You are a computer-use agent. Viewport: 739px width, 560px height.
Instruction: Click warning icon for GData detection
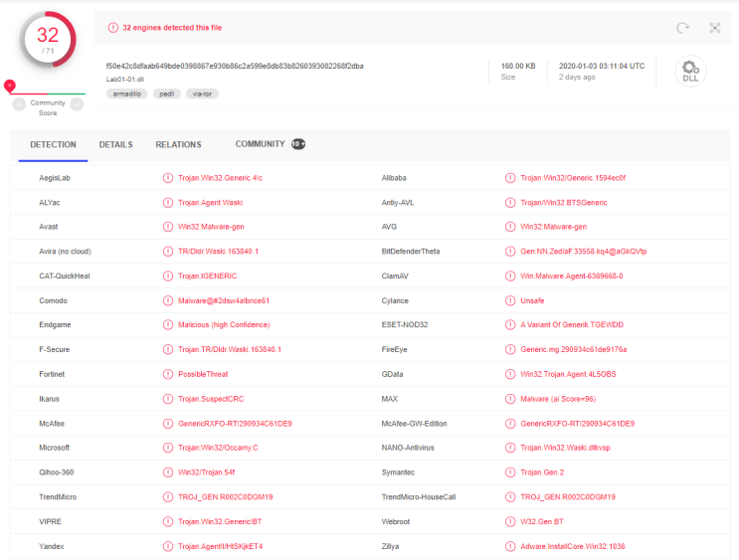click(510, 374)
